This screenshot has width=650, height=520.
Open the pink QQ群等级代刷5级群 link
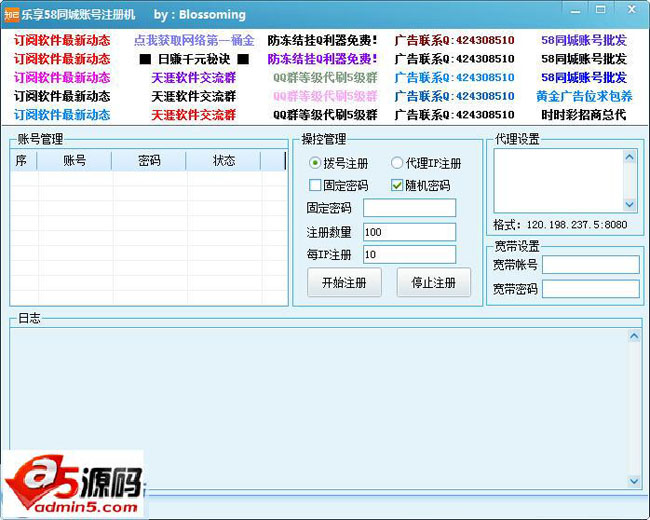click(x=325, y=96)
